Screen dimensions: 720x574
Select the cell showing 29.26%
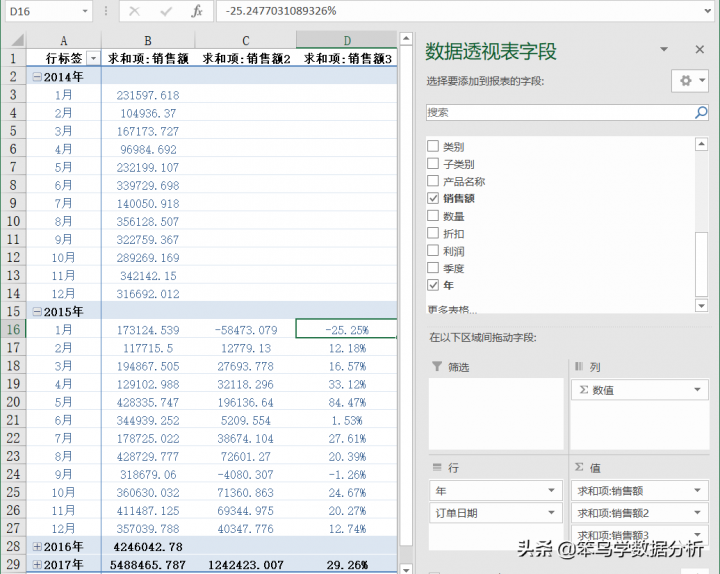[x=347, y=564]
